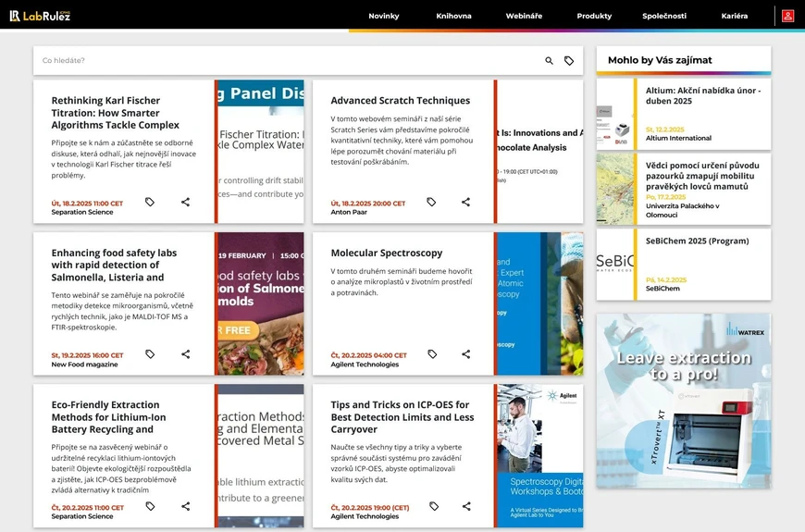Screen dimensions: 805x532
Task: Click date 'Čt, 20.2.2025 11:00 CET'
Action: click(x=88, y=507)
